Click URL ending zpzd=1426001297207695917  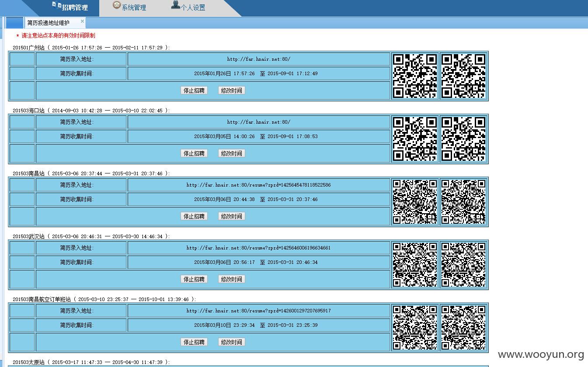click(258, 311)
